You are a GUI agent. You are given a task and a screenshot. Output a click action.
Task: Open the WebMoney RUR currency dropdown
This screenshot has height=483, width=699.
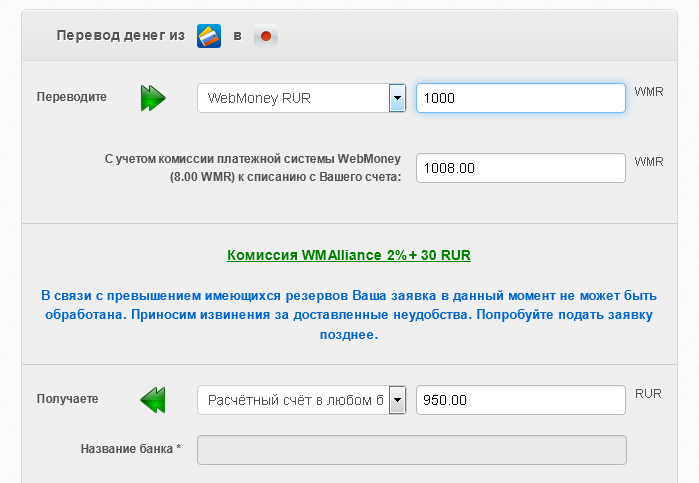[x=301, y=98]
